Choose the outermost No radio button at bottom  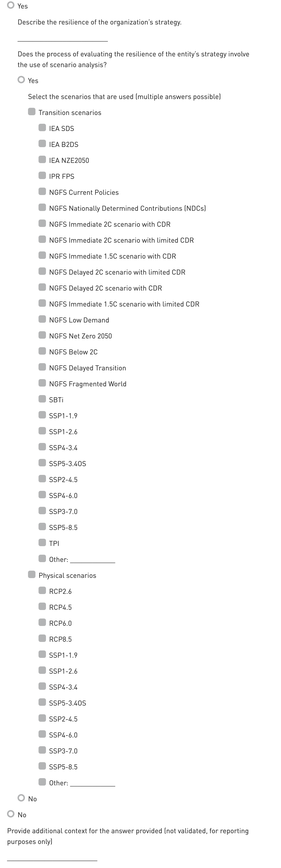pyautogui.click(x=11, y=814)
